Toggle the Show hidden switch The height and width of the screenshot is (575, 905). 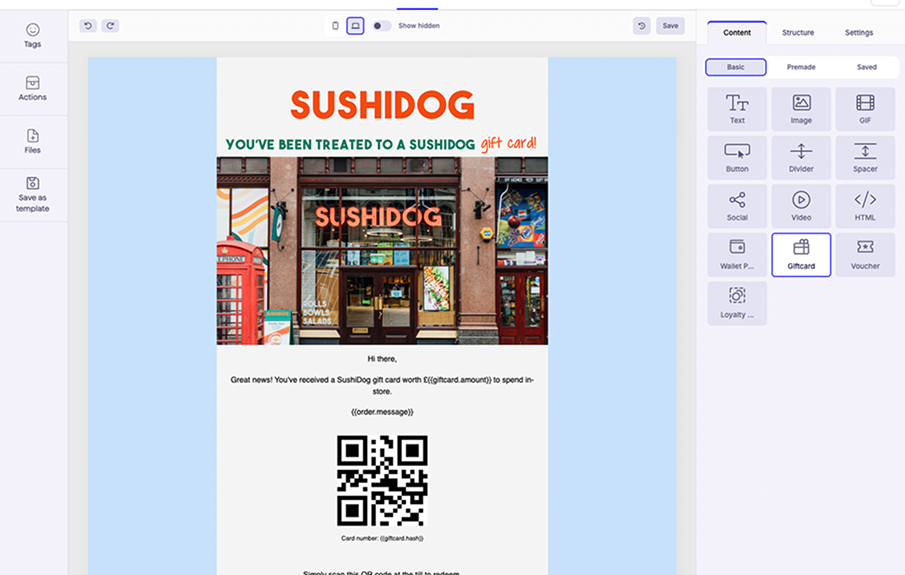pyautogui.click(x=381, y=26)
